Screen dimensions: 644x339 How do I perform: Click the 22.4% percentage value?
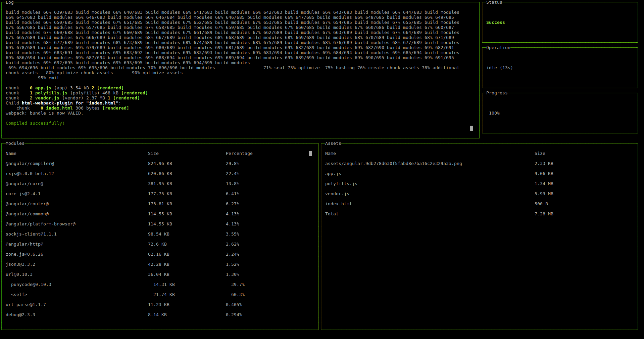coord(233,174)
